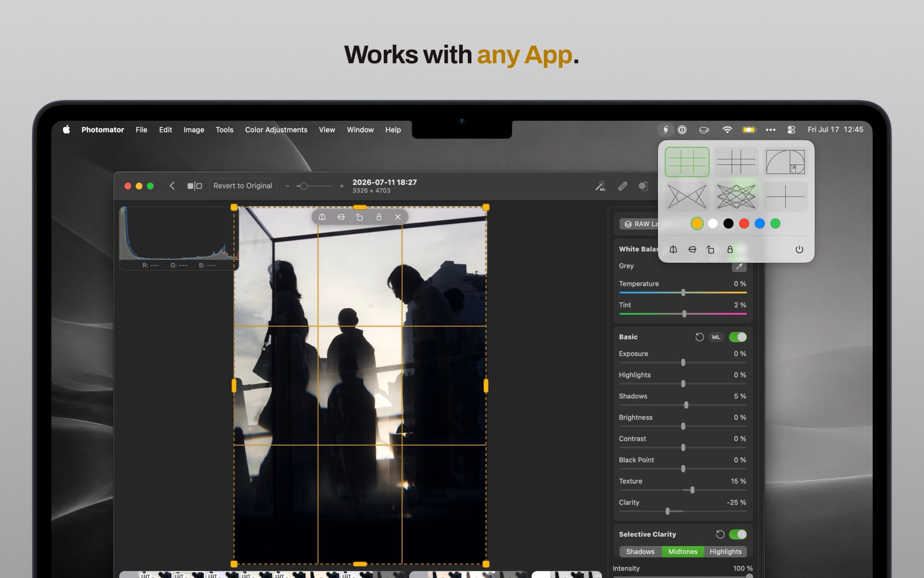Toggle split comparison view icon
This screenshot has height=578, width=924.
[194, 186]
